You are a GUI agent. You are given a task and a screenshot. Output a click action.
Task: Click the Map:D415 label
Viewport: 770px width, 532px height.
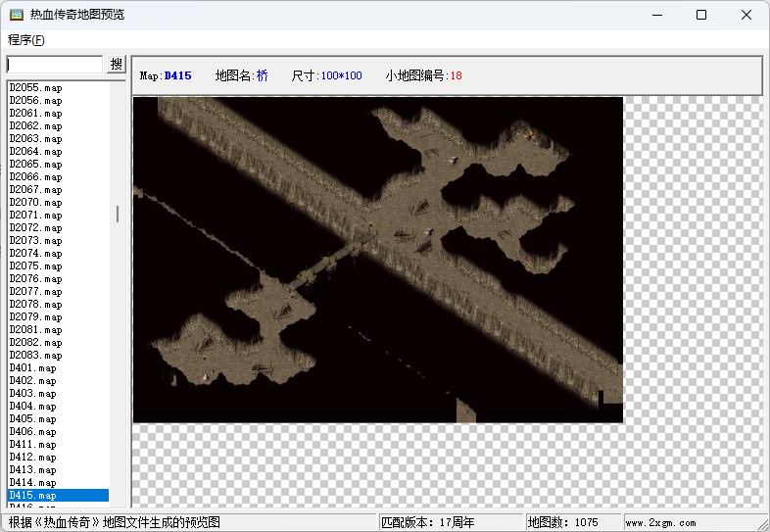pos(166,75)
